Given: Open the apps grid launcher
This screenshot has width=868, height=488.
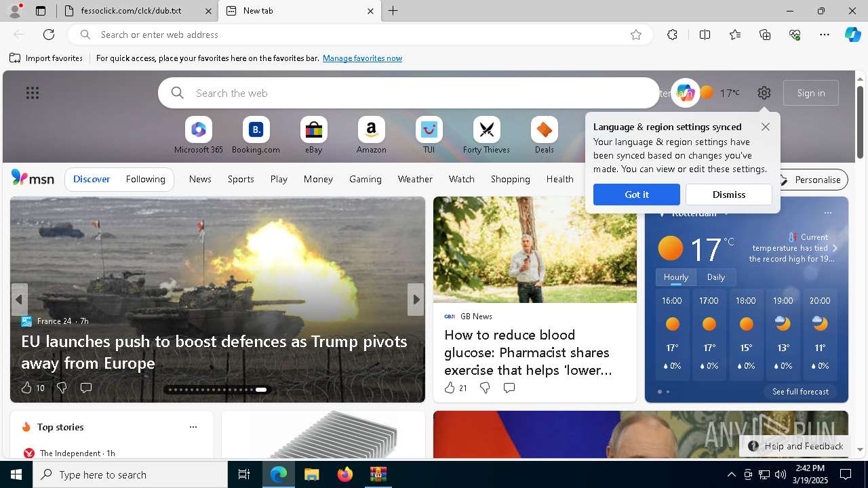Looking at the screenshot, I should [33, 93].
